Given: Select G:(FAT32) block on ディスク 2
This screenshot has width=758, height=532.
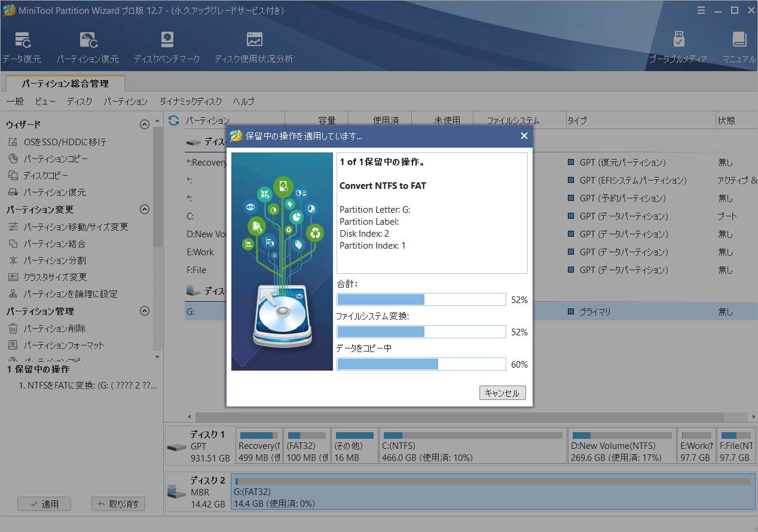Looking at the screenshot, I should point(493,492).
